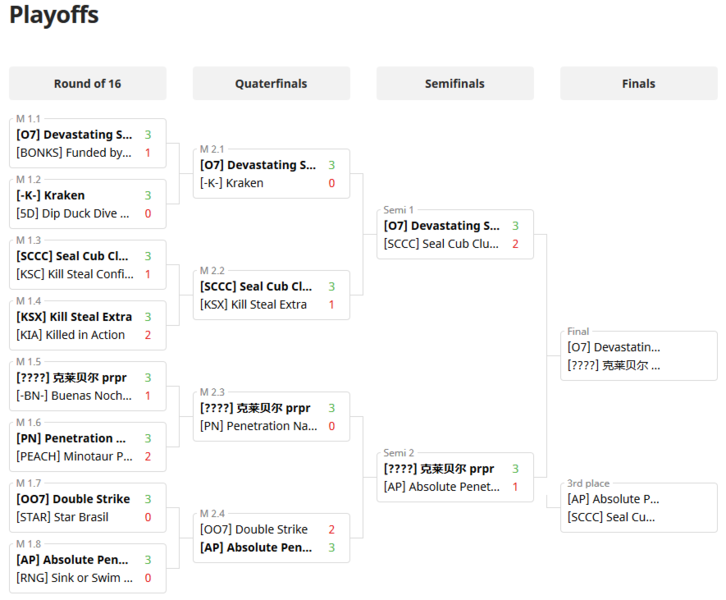Select [KSC] Kill Steal Confi team in M 1.3
The height and width of the screenshot is (600, 726).
74,274
